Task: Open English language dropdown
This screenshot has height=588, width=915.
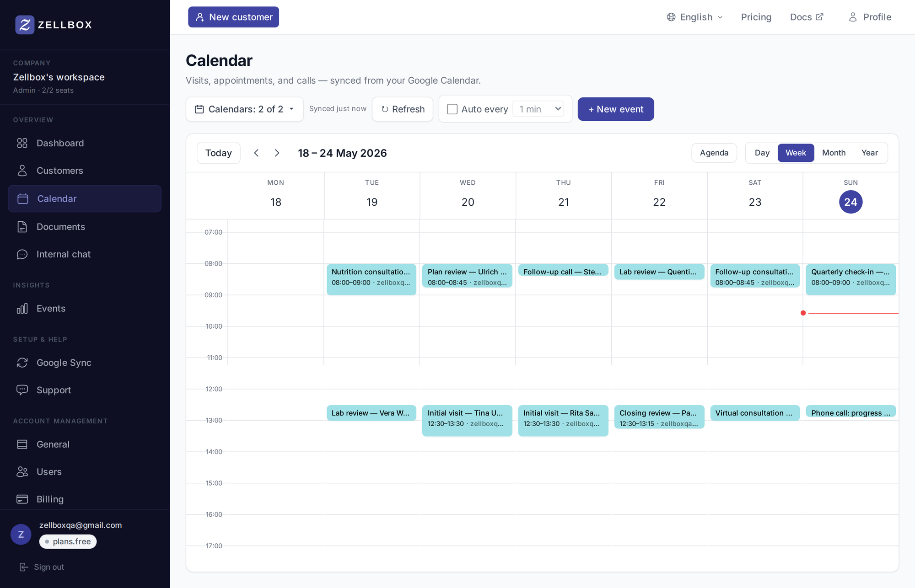Action: 695,17
